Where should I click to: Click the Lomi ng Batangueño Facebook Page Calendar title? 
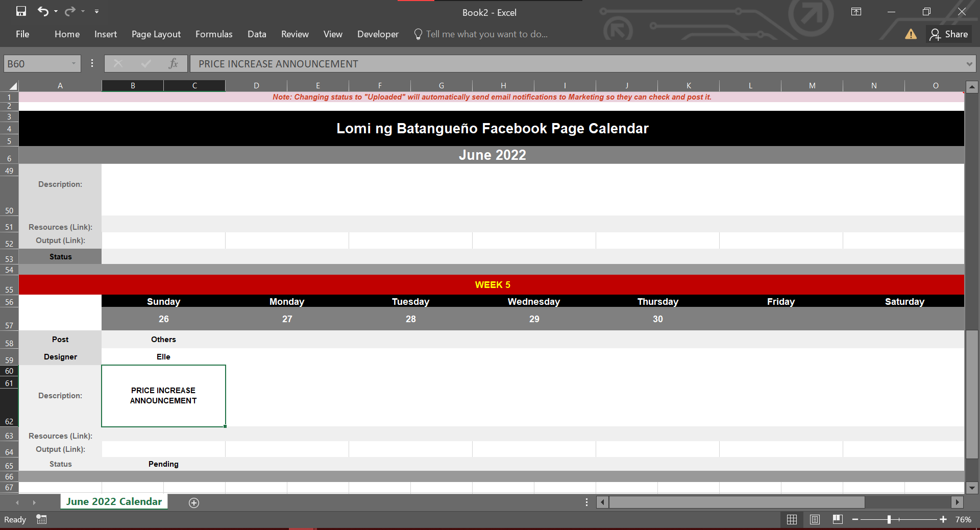click(x=493, y=128)
